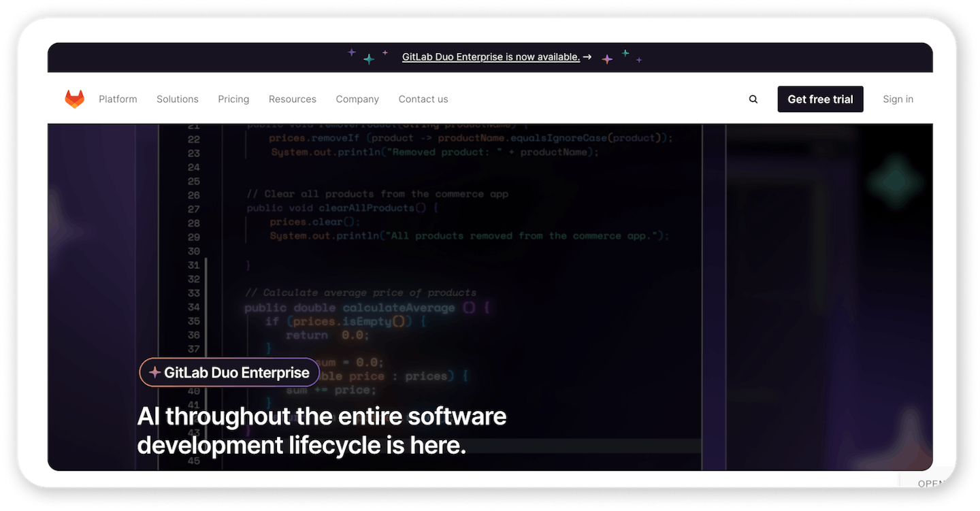
Task: Click the GitLab Duo Enterprise pill badge
Action: click(229, 372)
